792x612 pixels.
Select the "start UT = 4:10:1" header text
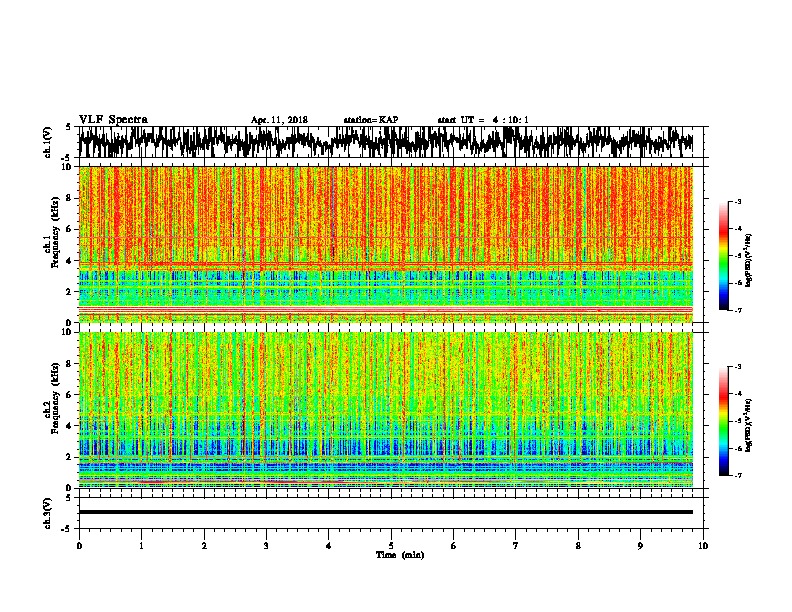483,120
